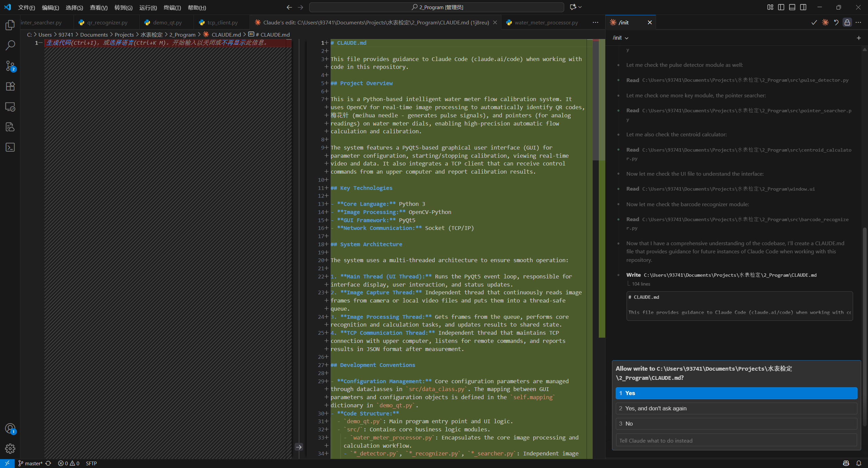Open Source Control with 2 changes
This screenshot has width=868, height=468.
pyautogui.click(x=10, y=66)
